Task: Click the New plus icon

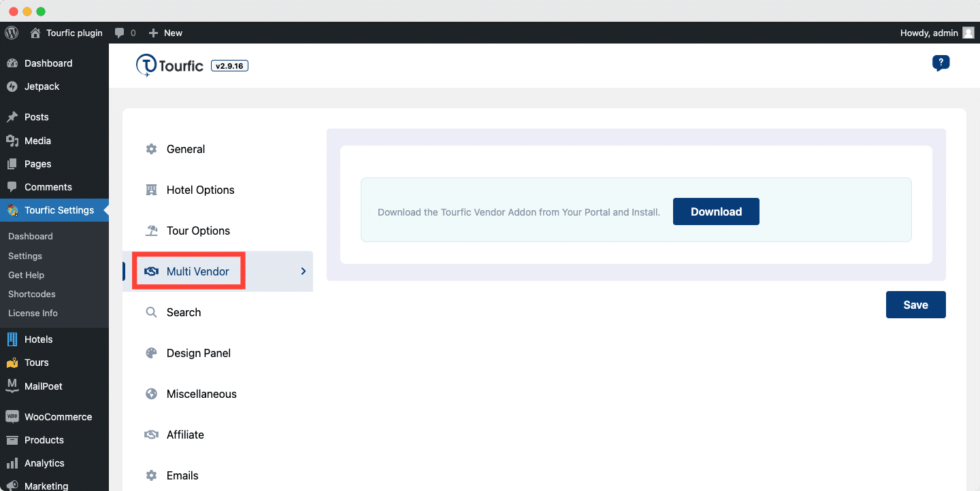Action: [x=153, y=33]
